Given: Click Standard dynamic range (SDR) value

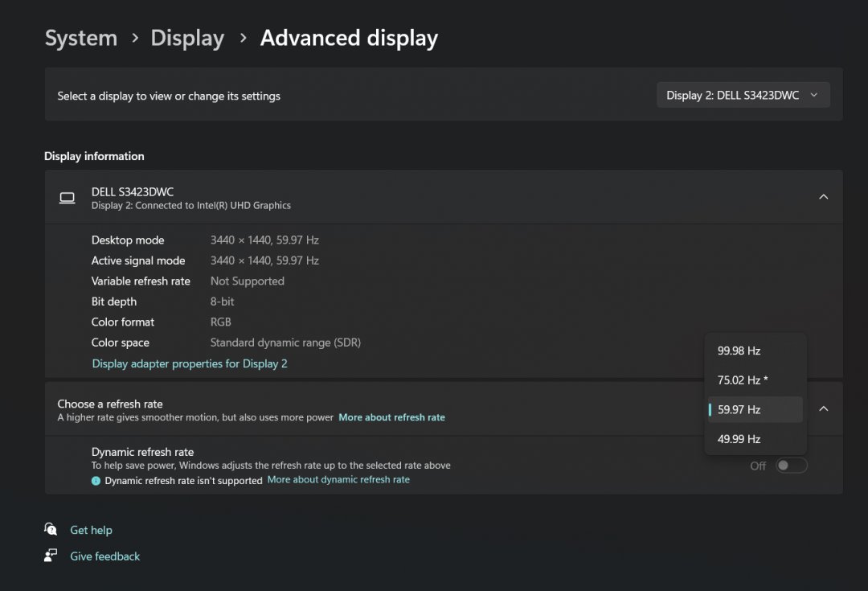Looking at the screenshot, I should click(x=285, y=343).
